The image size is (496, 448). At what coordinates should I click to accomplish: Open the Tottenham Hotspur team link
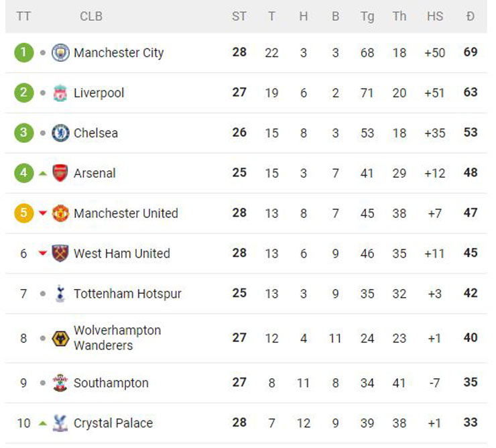pos(127,294)
